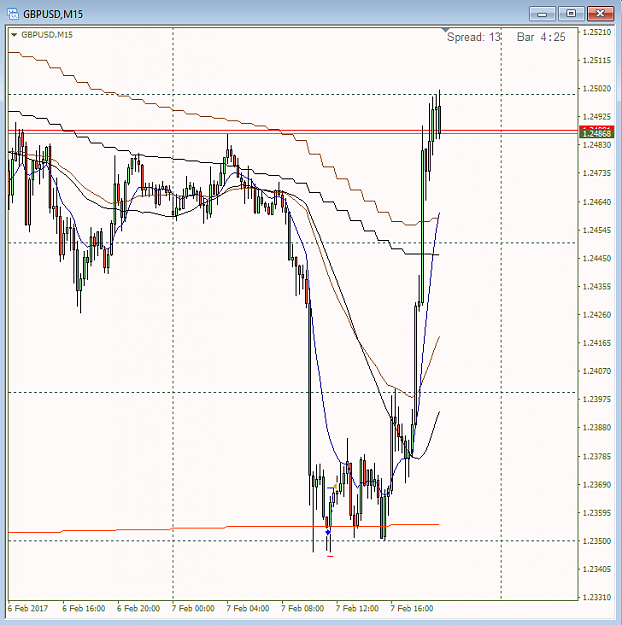Click time axis label '6 Feb 20:00'
The image size is (622, 625).
[x=138, y=609]
